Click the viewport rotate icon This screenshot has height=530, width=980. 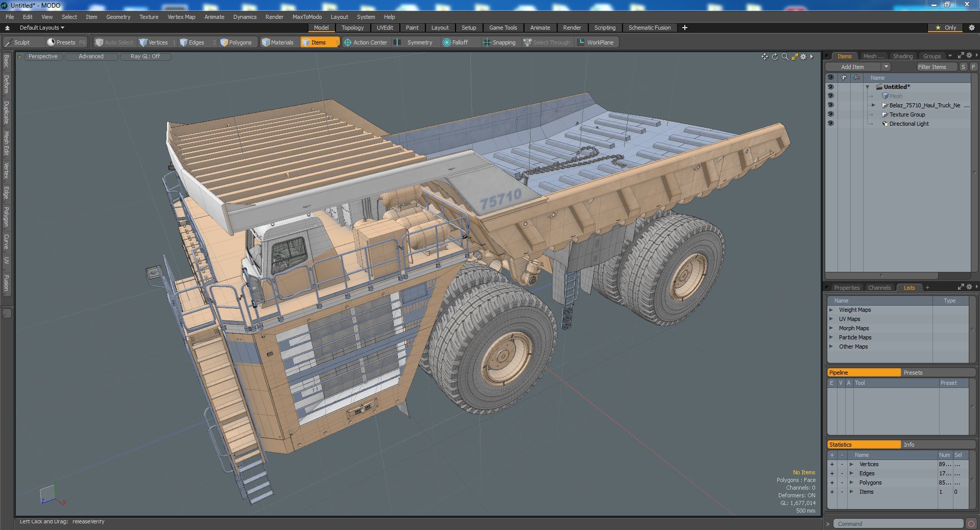click(x=775, y=57)
